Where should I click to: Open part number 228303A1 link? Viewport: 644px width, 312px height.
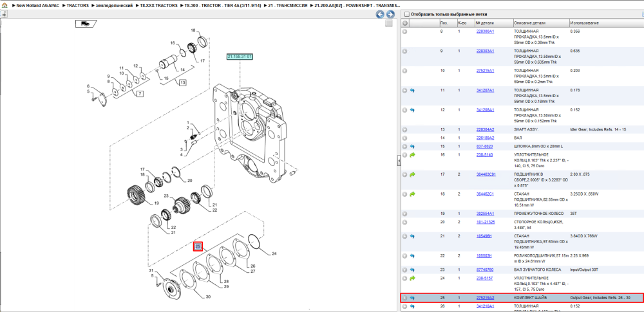click(x=485, y=51)
